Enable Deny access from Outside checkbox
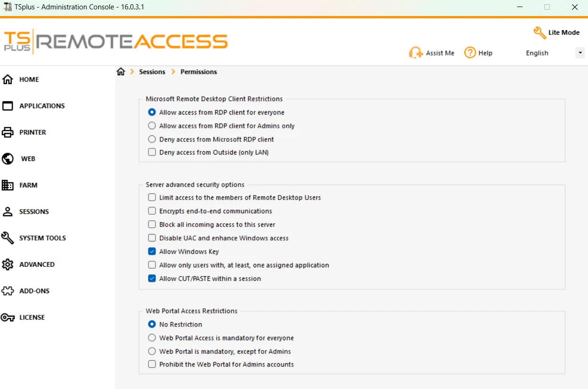 pos(152,152)
